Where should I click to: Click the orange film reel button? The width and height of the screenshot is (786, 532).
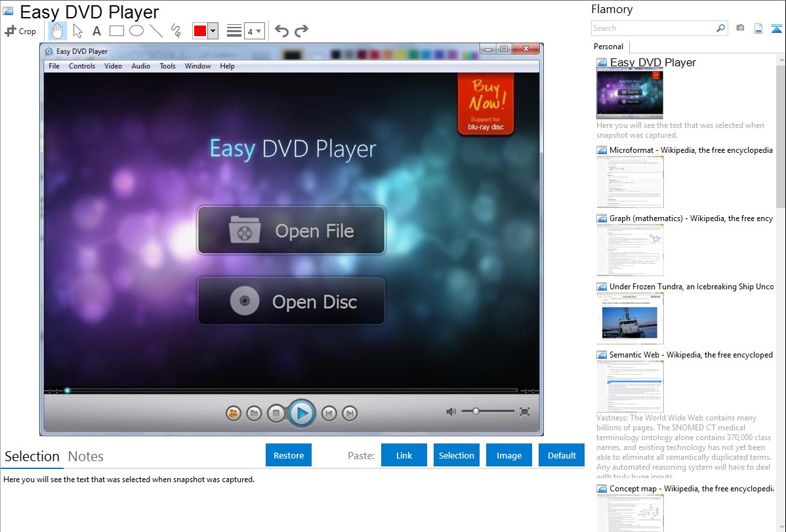click(233, 413)
